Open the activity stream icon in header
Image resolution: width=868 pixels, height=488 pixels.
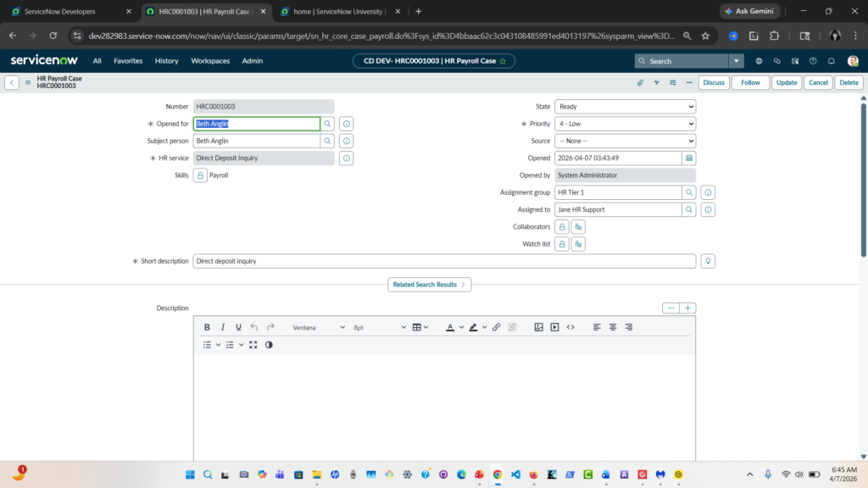point(656,82)
